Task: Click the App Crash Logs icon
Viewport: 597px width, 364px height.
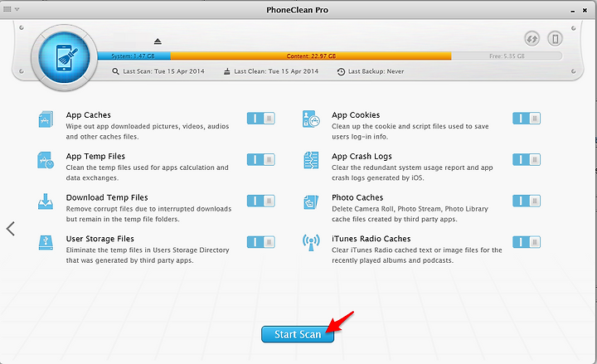Action: [x=311, y=160]
